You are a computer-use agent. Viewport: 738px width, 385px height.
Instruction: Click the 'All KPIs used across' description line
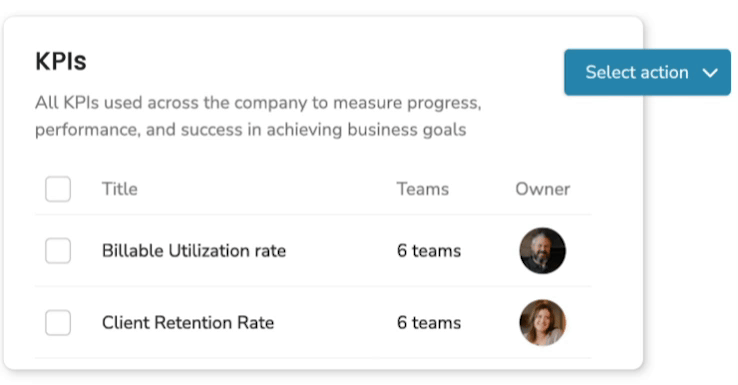click(x=258, y=103)
